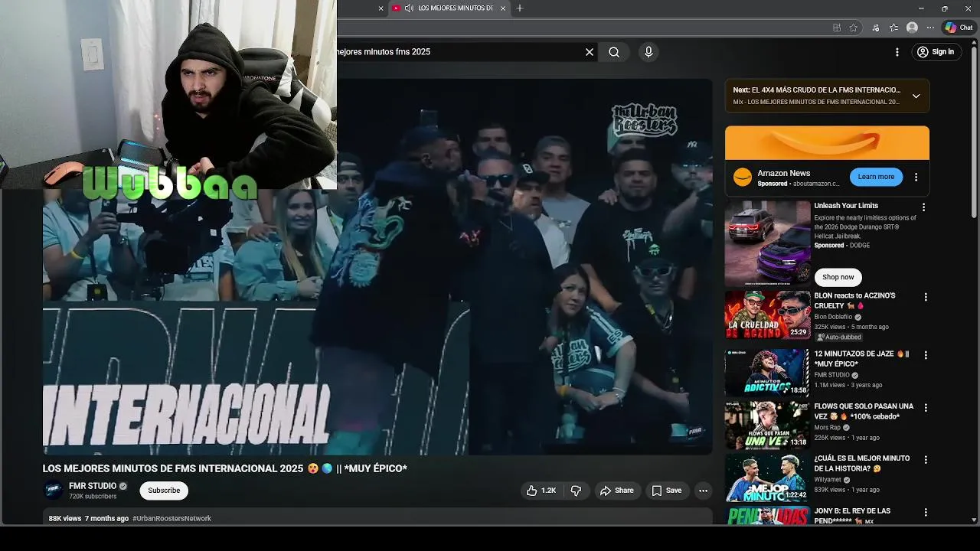Start voice search with microphone icon

[x=648, y=52]
